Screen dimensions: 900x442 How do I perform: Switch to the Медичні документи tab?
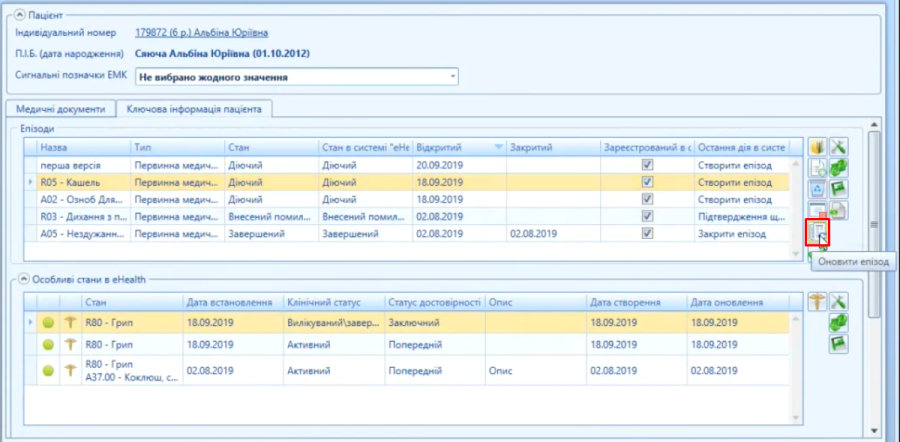61,109
